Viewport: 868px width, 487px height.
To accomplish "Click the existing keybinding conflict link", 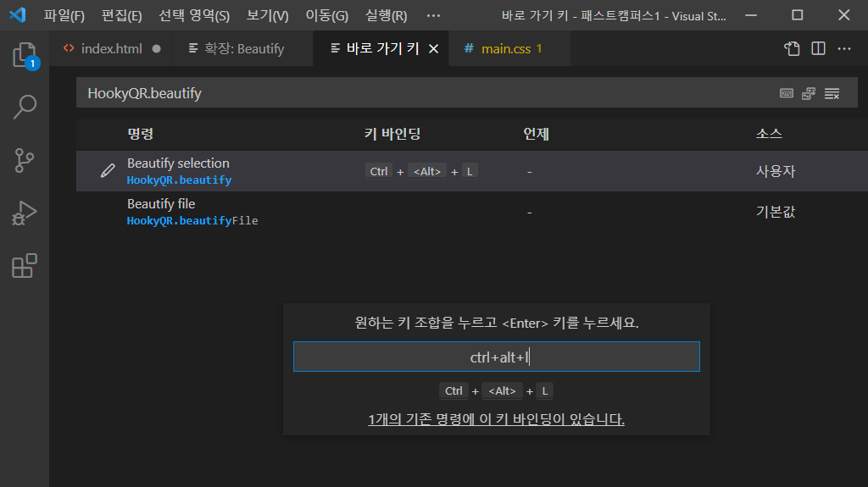I will pos(497,419).
